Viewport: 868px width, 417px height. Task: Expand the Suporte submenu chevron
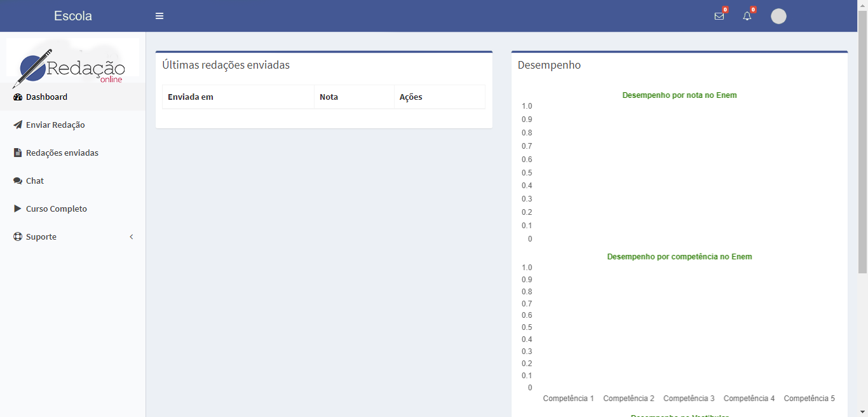[132, 237]
